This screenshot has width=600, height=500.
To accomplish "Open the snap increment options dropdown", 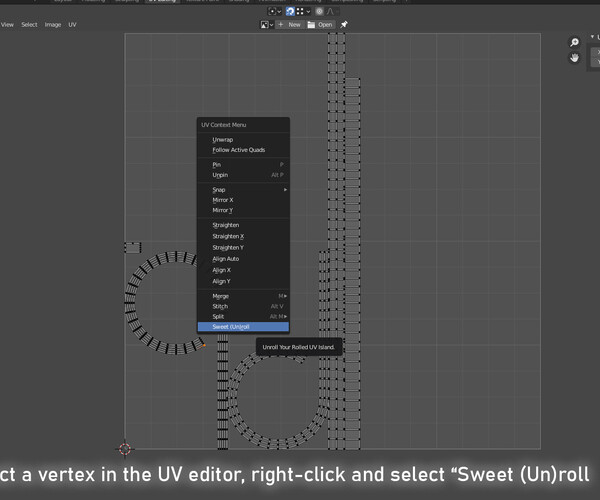I will [303, 11].
